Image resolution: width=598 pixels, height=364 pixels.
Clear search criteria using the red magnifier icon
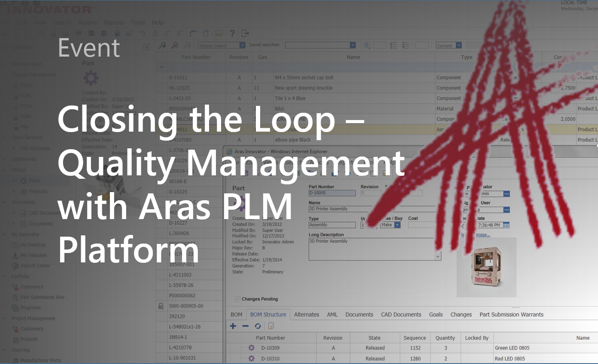click(x=175, y=45)
